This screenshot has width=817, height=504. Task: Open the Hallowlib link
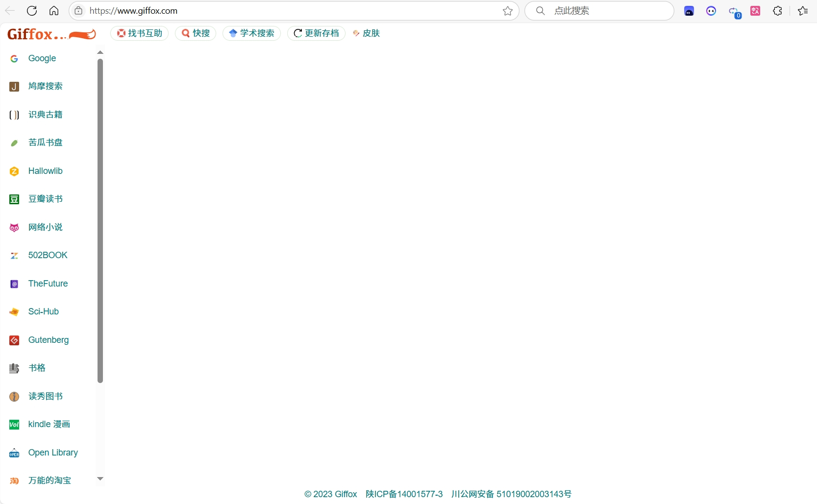(x=46, y=171)
